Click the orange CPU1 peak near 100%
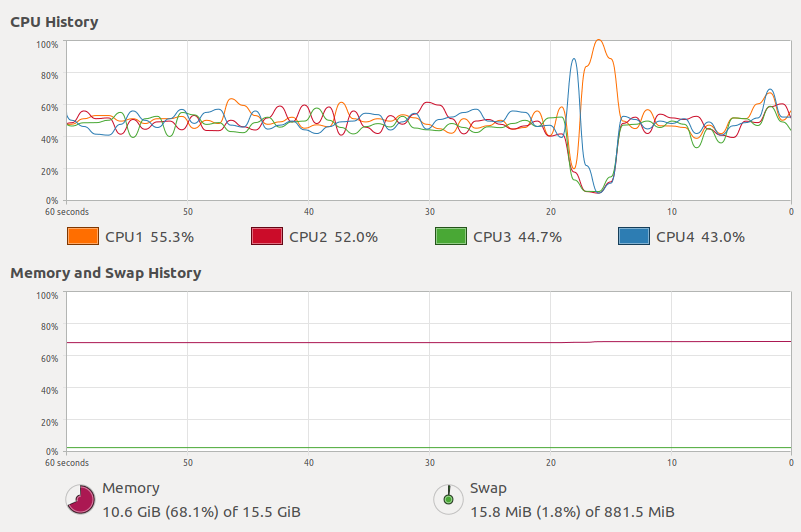The width and height of the screenshot is (801, 532). (599, 42)
